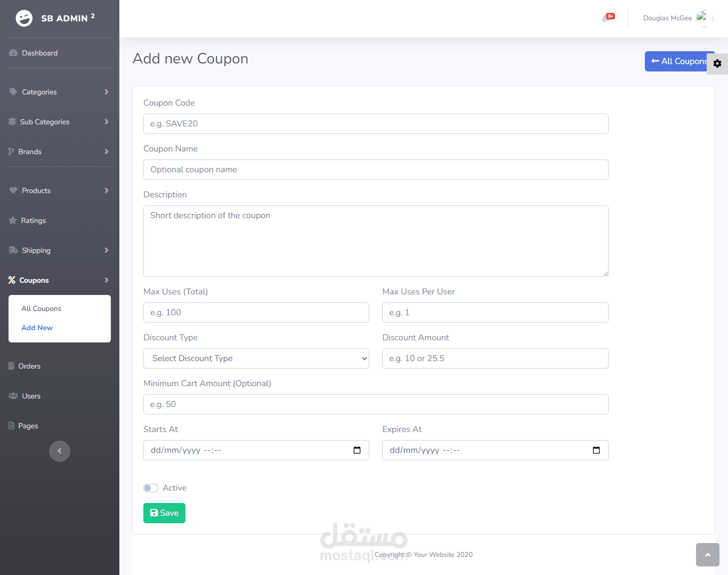Open Douglas McGee user menu
Viewport: 728px width, 575px height.
[x=667, y=18]
